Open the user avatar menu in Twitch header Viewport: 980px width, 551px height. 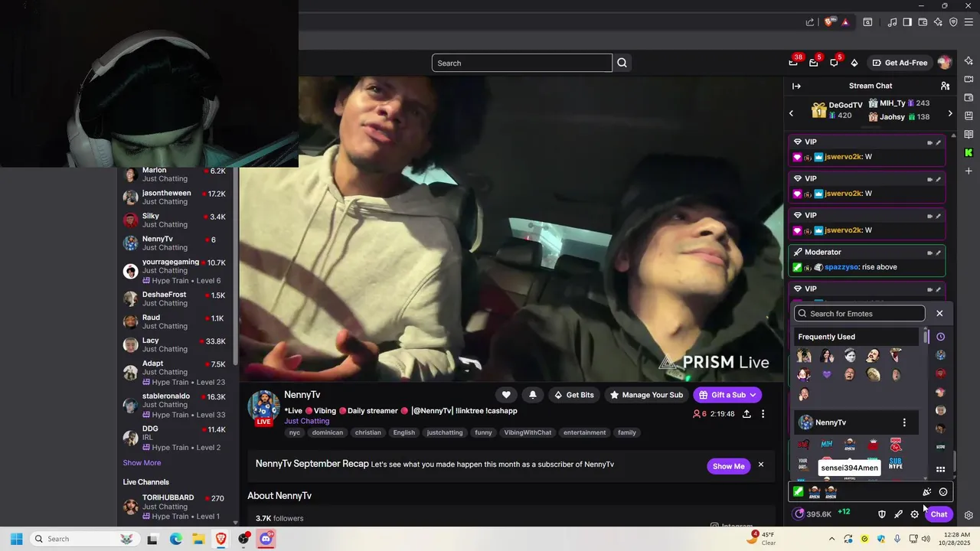coord(945,63)
